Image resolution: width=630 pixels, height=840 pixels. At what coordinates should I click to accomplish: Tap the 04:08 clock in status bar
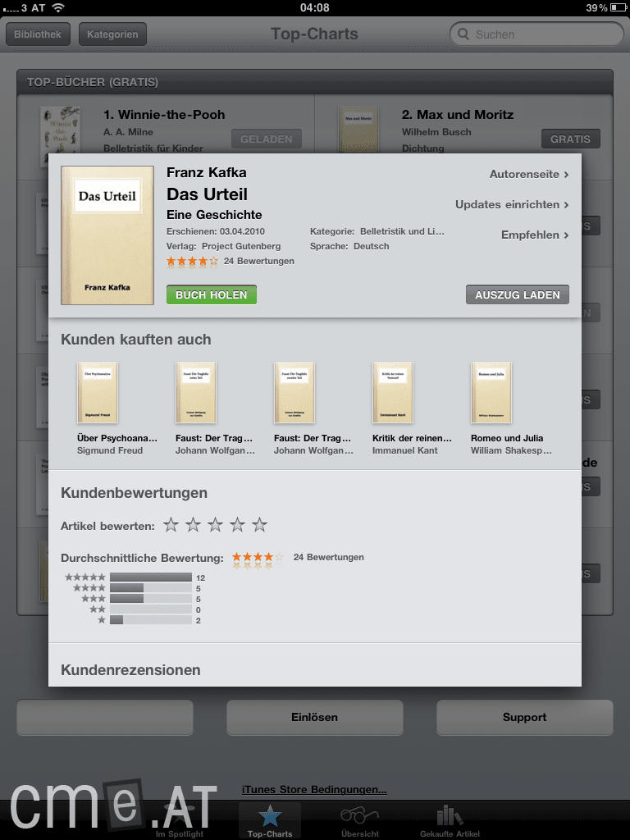(x=314, y=7)
